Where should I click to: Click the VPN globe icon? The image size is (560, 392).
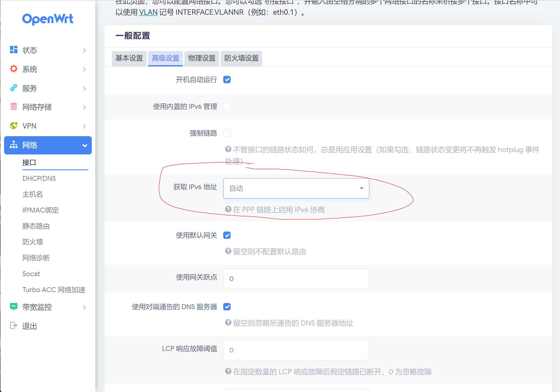(x=14, y=126)
